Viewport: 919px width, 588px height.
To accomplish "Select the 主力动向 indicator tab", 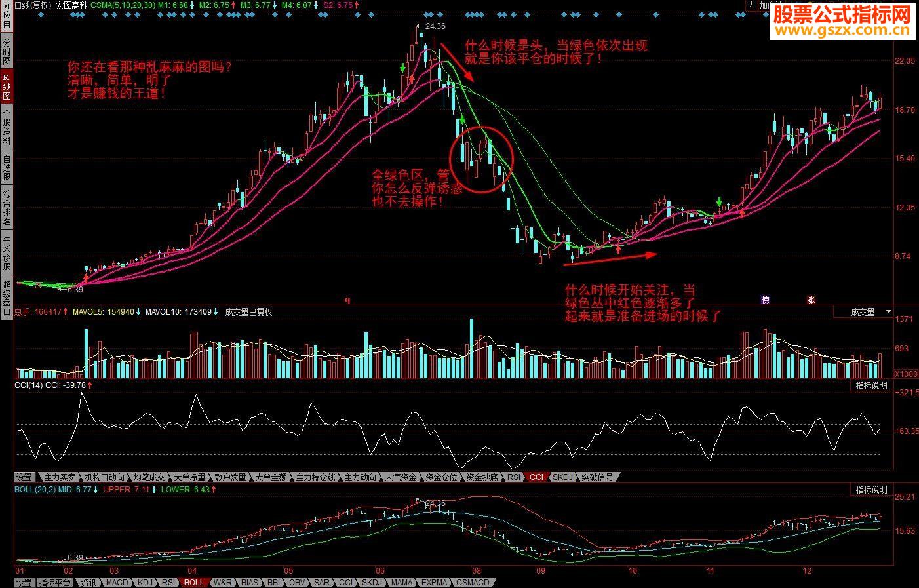I will tap(360, 477).
